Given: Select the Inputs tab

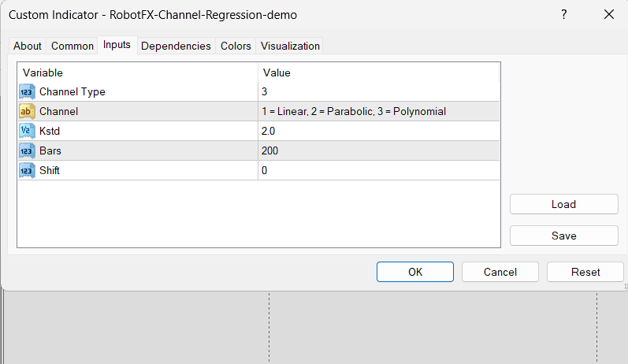Looking at the screenshot, I should (117, 45).
